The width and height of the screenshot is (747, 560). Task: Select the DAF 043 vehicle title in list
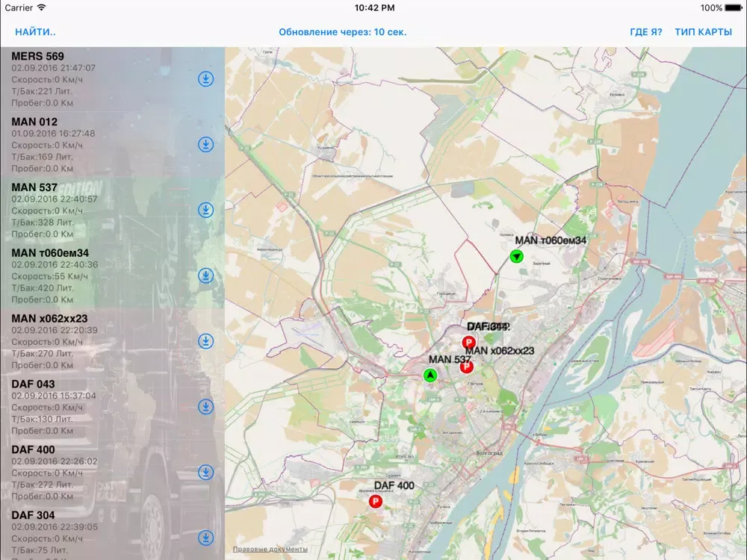click(x=33, y=384)
